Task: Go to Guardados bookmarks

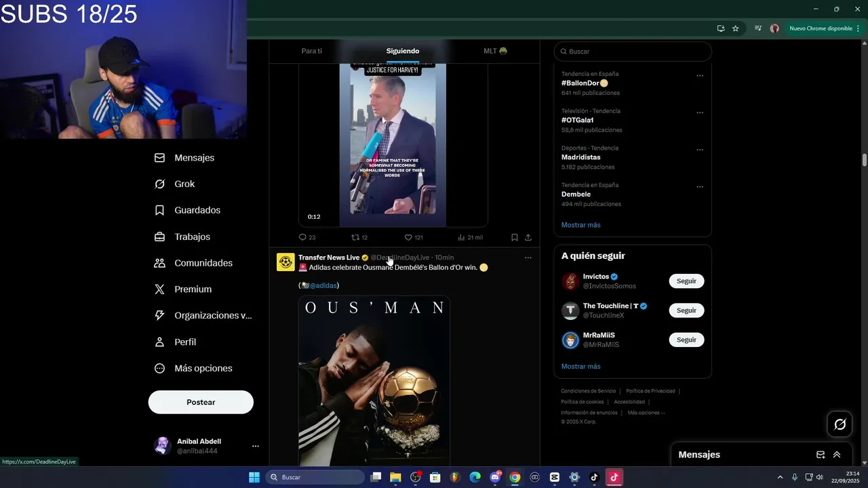Action: point(187,210)
